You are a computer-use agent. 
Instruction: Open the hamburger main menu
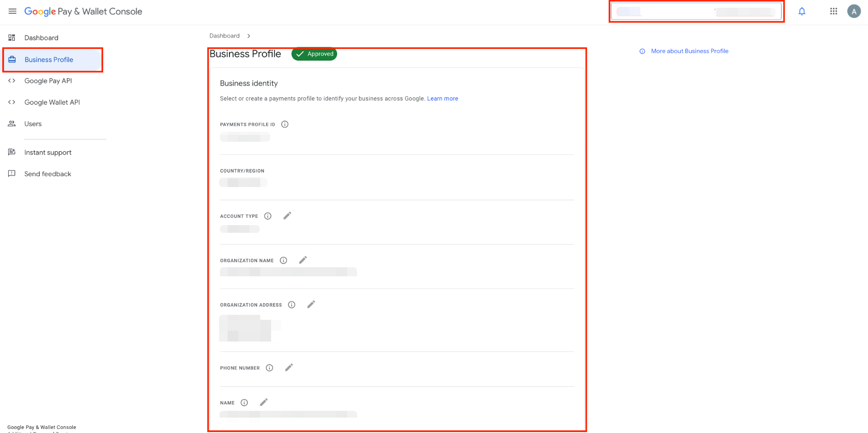coord(13,11)
